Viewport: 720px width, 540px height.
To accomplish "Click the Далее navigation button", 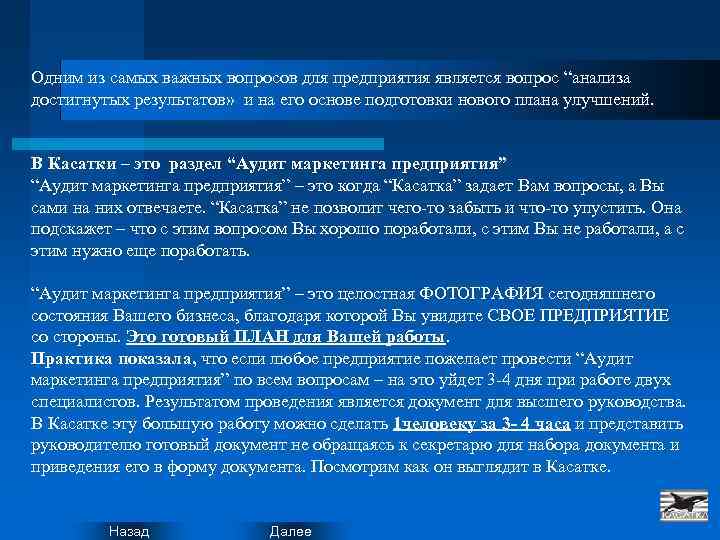I will point(290,531).
